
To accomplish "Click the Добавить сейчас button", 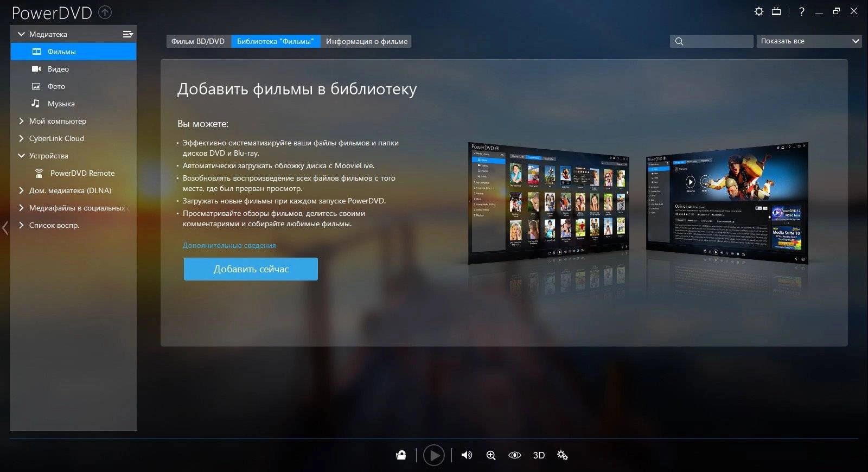I will [x=251, y=269].
